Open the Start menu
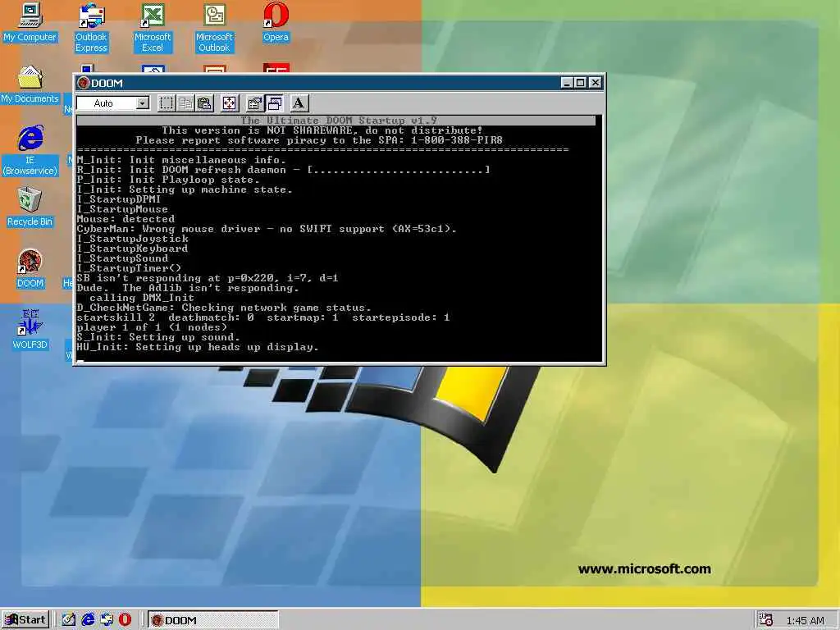Screen dimensions: 840x630 point(25,620)
